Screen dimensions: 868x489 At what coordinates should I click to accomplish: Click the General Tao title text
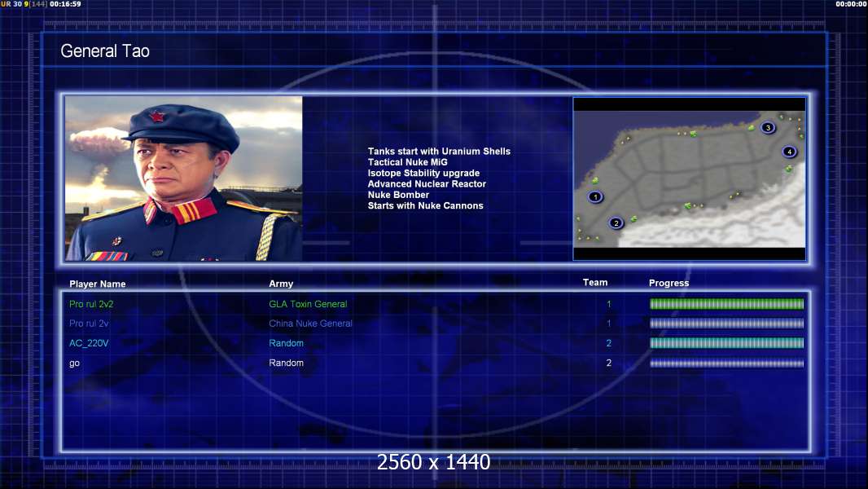pos(104,51)
